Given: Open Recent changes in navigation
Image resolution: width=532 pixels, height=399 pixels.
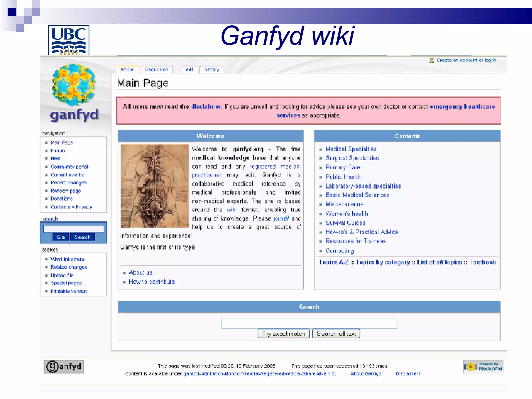Looking at the screenshot, I should tap(69, 183).
